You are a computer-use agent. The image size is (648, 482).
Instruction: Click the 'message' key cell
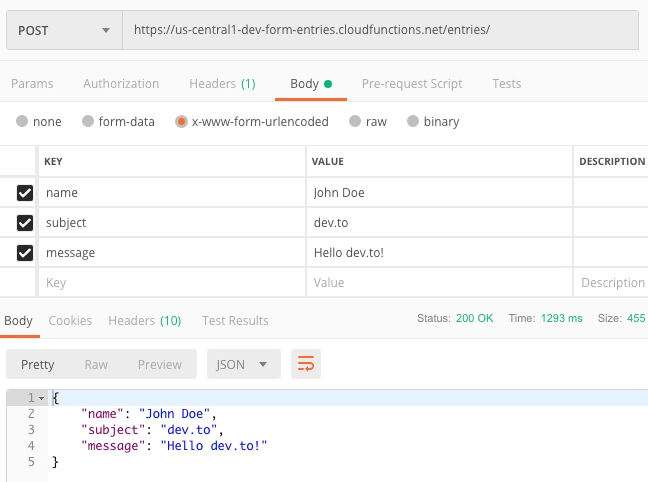click(172, 253)
